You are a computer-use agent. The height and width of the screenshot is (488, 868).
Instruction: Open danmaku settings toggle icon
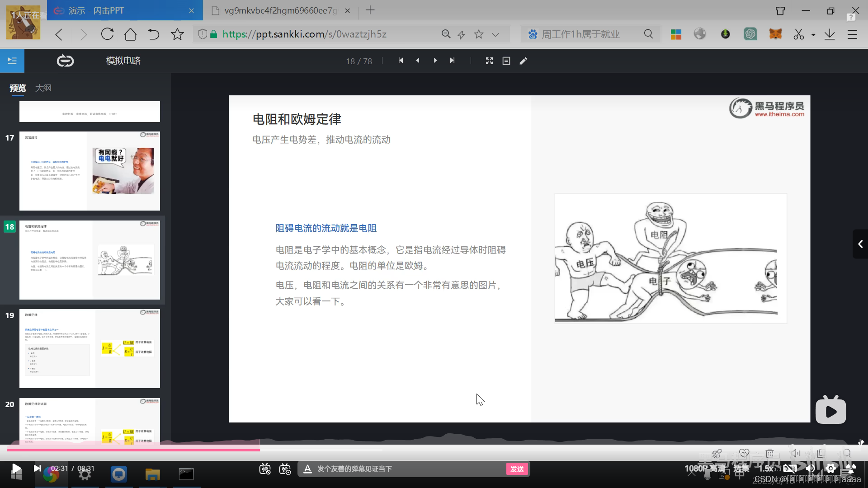point(285,469)
